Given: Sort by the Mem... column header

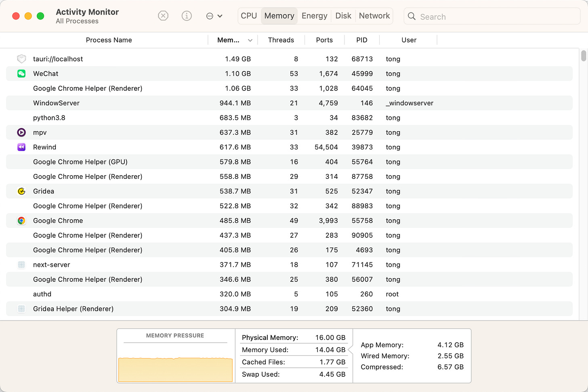Looking at the screenshot, I should [x=228, y=40].
